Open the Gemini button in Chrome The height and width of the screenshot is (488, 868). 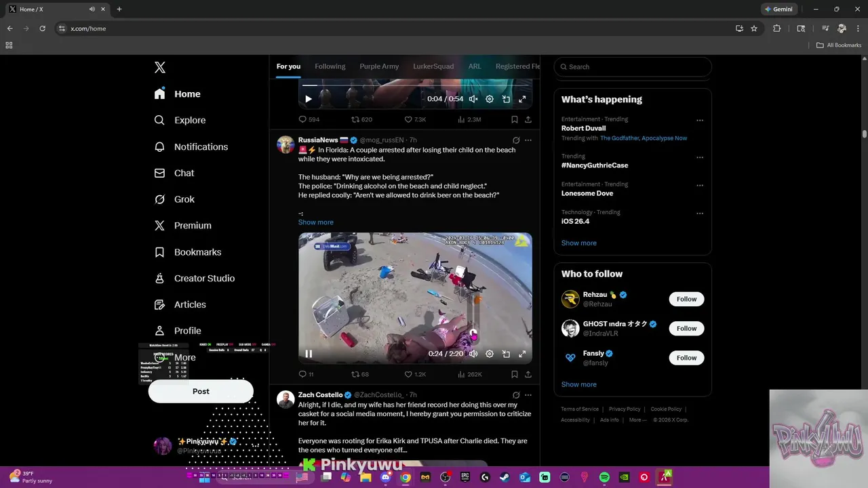778,9
